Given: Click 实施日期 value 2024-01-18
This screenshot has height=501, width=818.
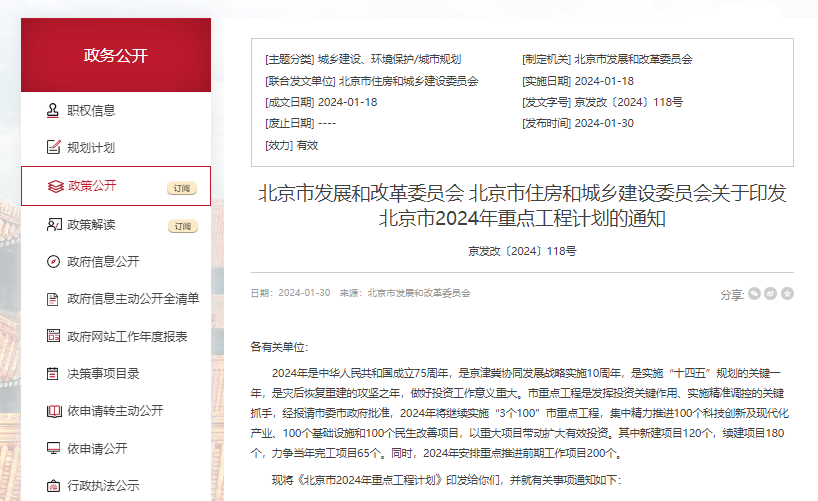Looking at the screenshot, I should click(604, 81).
